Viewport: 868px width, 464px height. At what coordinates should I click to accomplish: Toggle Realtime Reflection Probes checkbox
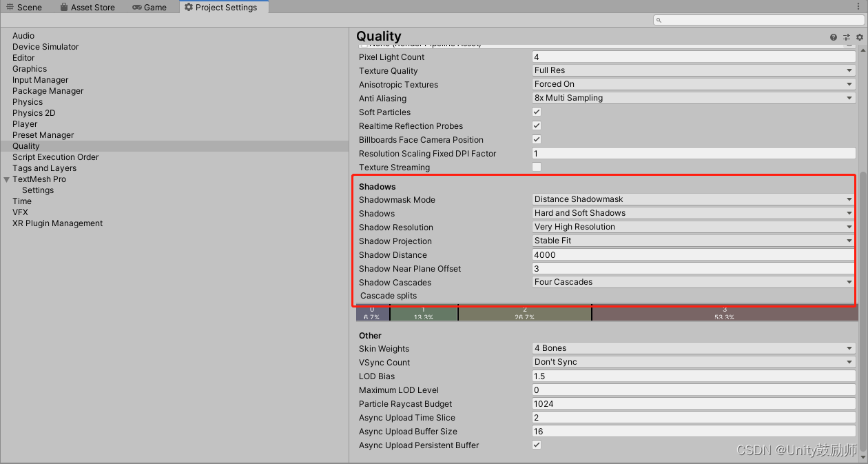click(x=537, y=125)
